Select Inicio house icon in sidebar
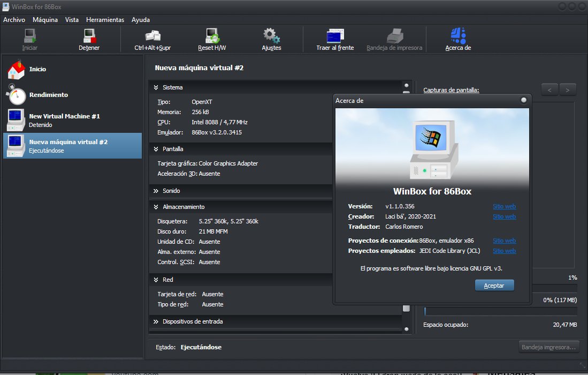The image size is (588, 375). point(16,70)
